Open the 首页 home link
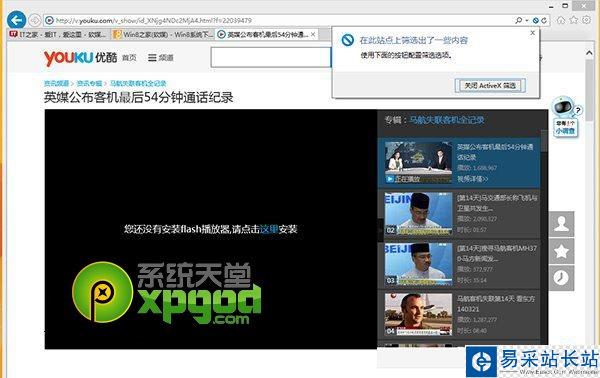The height and width of the screenshot is (378, 600). (x=129, y=58)
